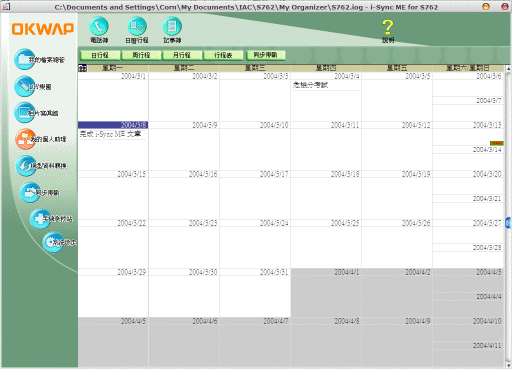Image resolution: width=512 pixels, height=369 pixels.
Task: Open 系統設定 system settings gear icon
Action: click(x=52, y=242)
